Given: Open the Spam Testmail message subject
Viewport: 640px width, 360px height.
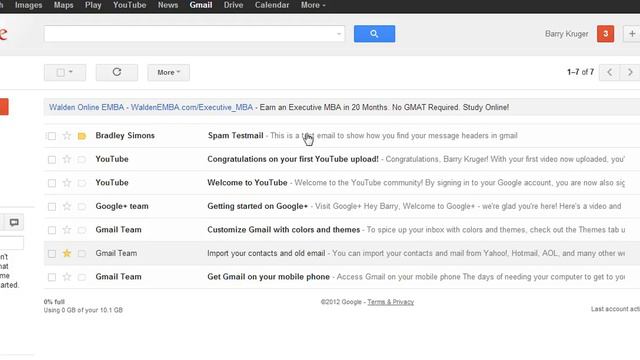Looking at the screenshot, I should point(236,136).
